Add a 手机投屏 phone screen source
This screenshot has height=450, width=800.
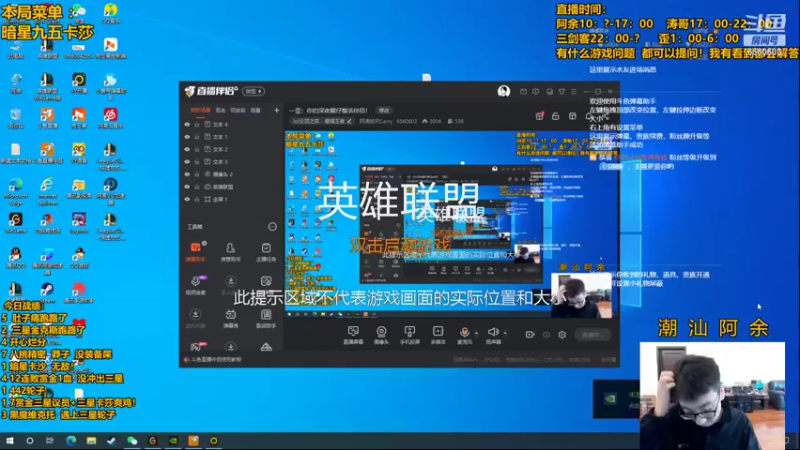coord(410,335)
